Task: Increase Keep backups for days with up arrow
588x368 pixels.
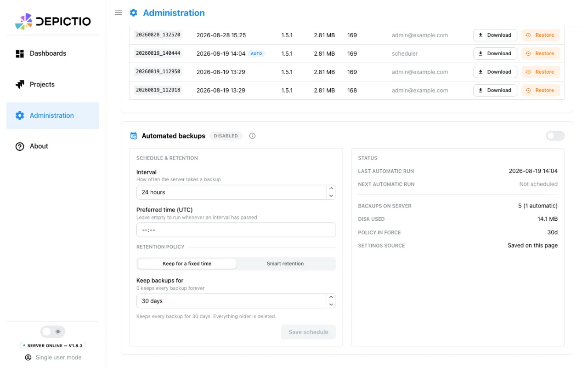Action: [x=331, y=297]
